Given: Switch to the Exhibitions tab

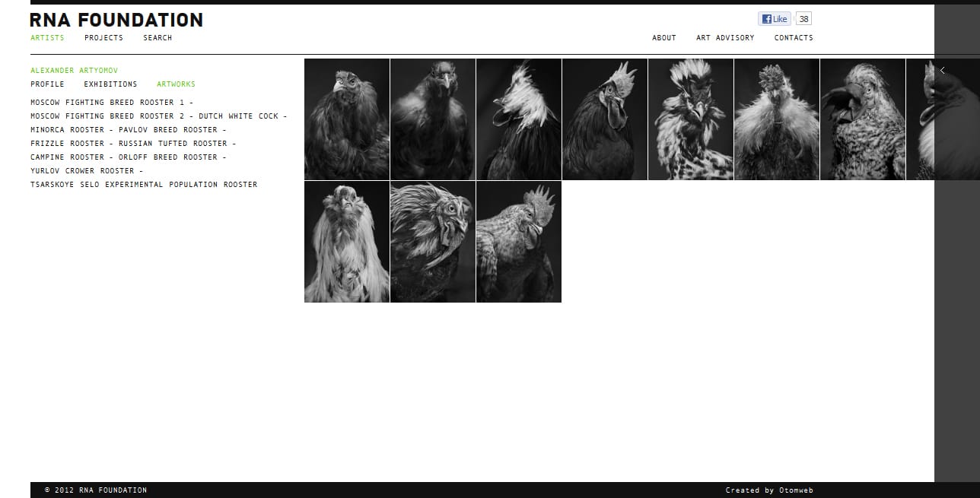Looking at the screenshot, I should (110, 84).
